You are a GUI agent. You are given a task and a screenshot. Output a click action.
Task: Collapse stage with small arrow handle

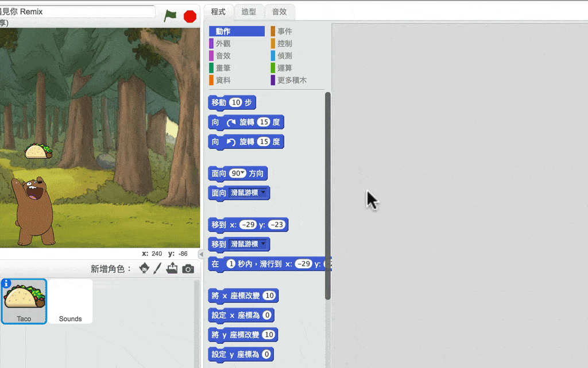coord(201,254)
